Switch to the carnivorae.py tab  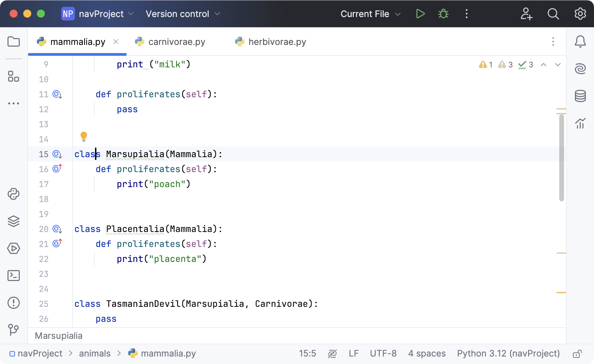(176, 42)
